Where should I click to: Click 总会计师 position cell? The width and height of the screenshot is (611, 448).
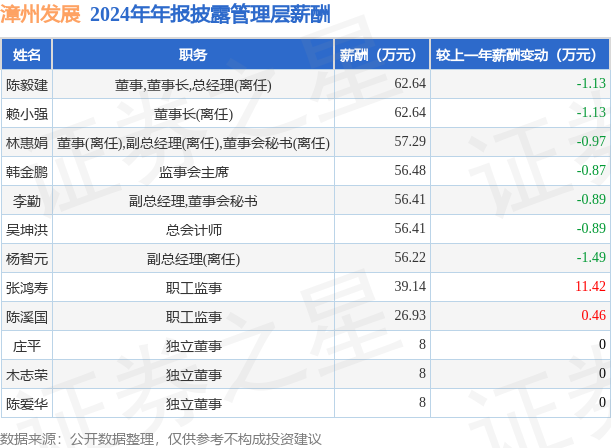(193, 230)
